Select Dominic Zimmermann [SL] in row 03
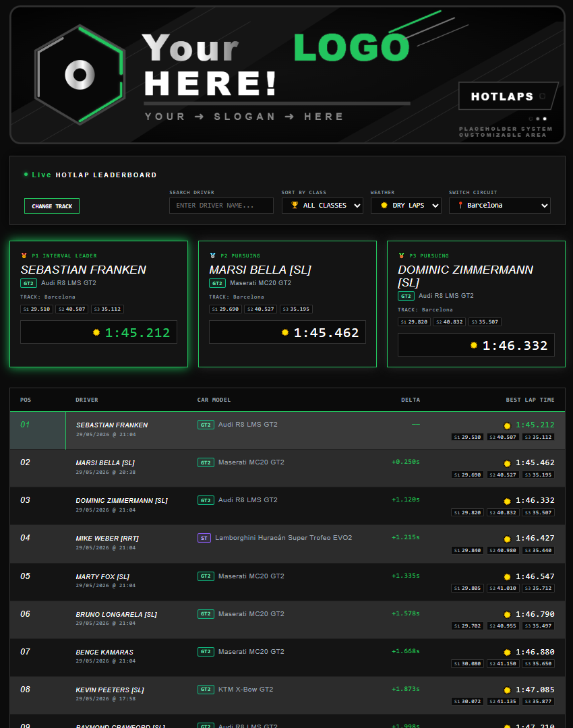The width and height of the screenshot is (573, 728). 121,500
